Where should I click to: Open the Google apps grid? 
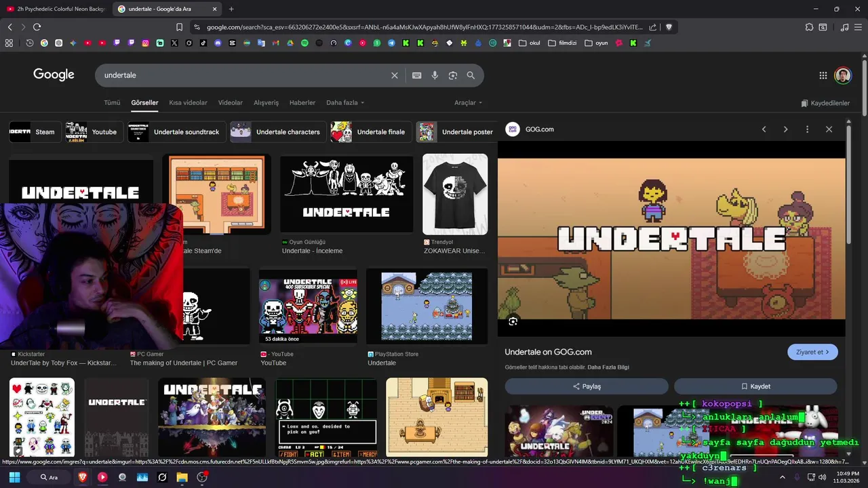823,75
